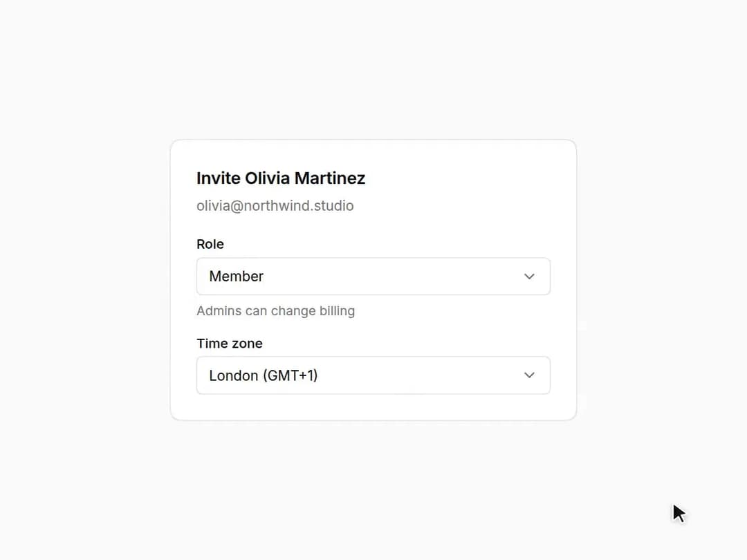Click the "Role" field label
Viewport: 747px width, 560px height.
pos(210,244)
